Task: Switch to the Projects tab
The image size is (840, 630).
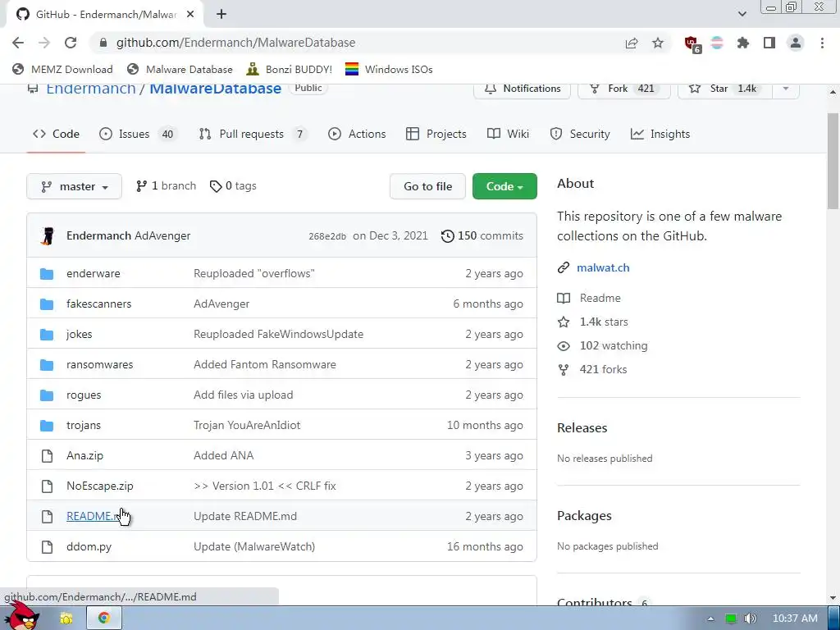Action: coord(436,134)
